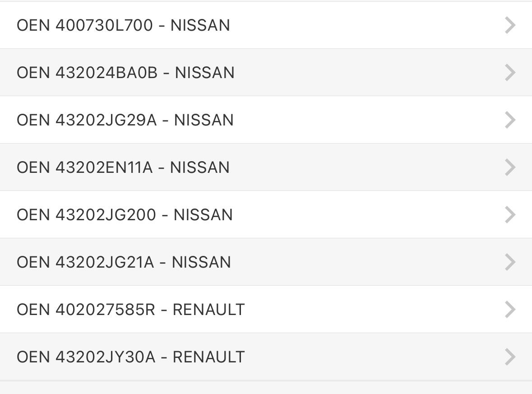The height and width of the screenshot is (394, 532).
Task: Select OEN 432024BA0B - NISSAN list item
Action: point(125,73)
